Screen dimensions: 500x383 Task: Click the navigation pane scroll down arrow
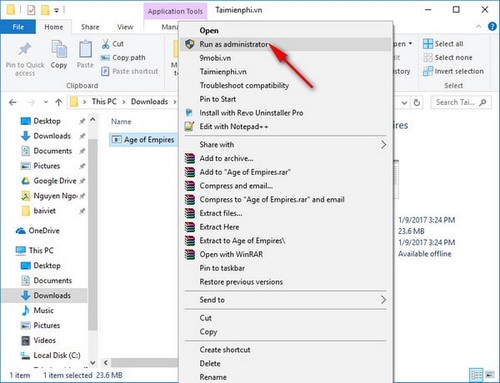coord(93,362)
